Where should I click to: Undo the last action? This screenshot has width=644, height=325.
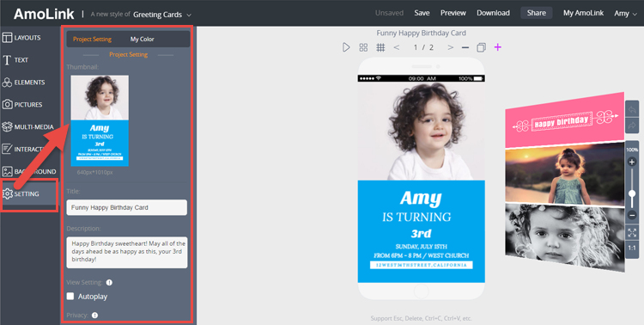tap(632, 110)
